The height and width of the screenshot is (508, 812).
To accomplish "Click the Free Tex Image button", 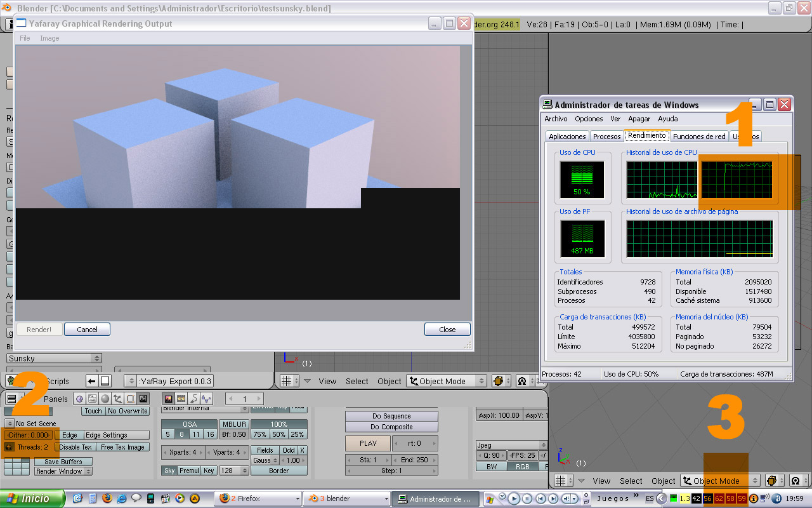I will coord(122,447).
